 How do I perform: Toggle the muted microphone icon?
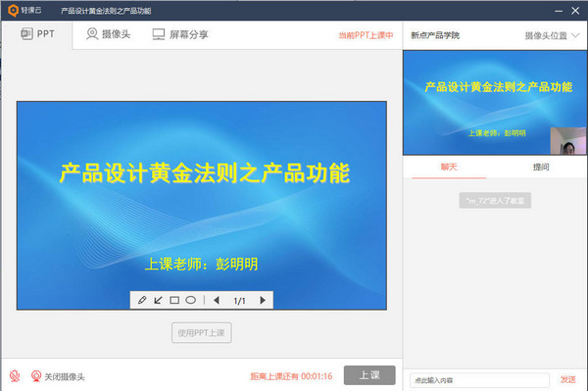(15, 376)
